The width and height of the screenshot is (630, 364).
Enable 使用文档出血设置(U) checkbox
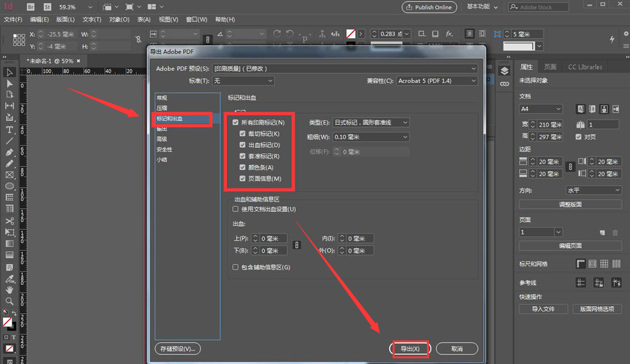click(235, 209)
